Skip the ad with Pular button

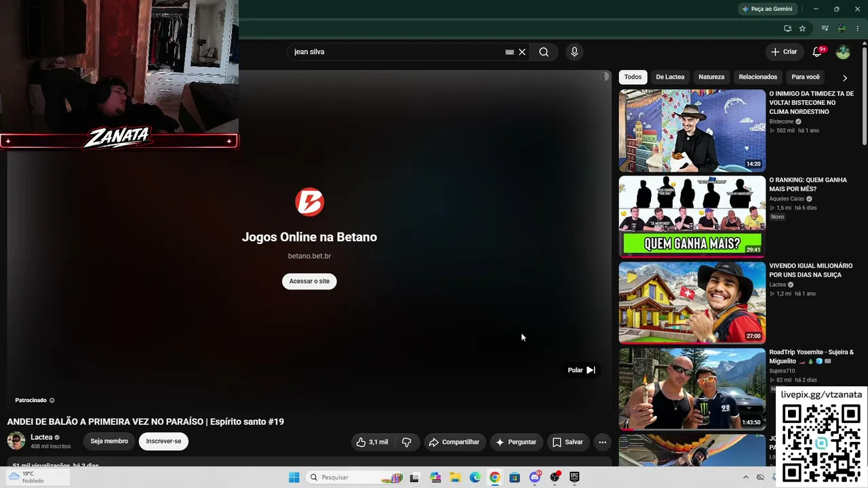[x=582, y=370]
